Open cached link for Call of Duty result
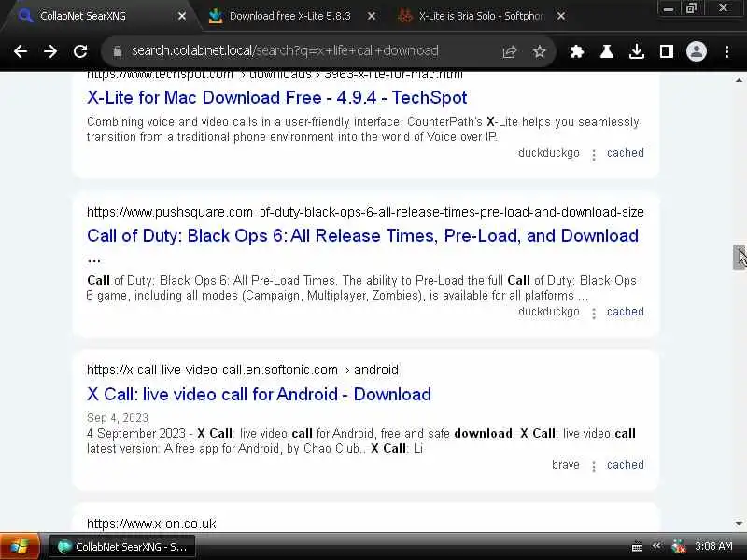The image size is (747, 560). pos(625,312)
